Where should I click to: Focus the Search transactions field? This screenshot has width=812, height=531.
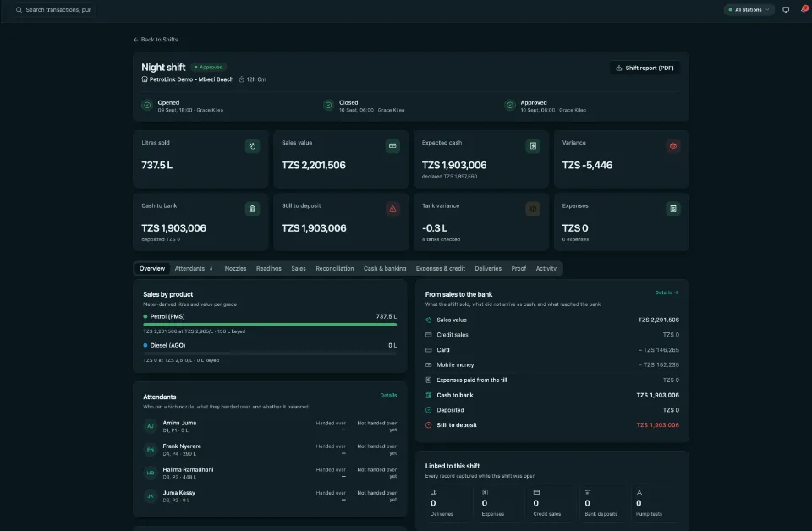pyautogui.click(x=53, y=10)
